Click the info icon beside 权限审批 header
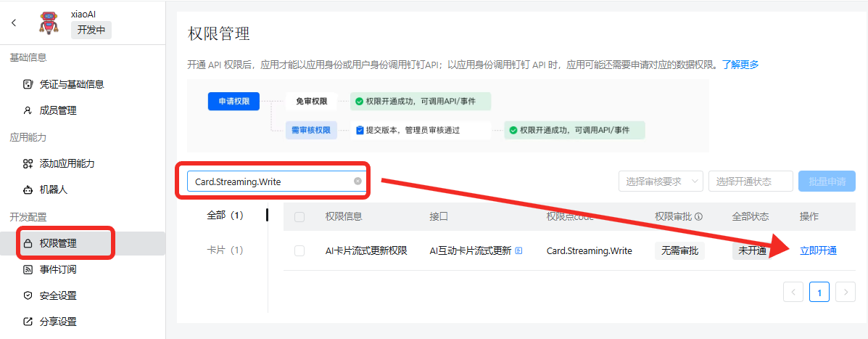Screen dimensions: 868x339 coord(698,216)
